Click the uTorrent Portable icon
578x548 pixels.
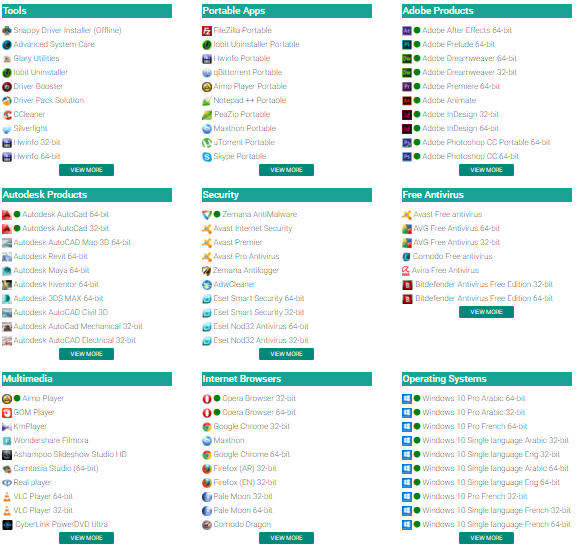[207, 143]
